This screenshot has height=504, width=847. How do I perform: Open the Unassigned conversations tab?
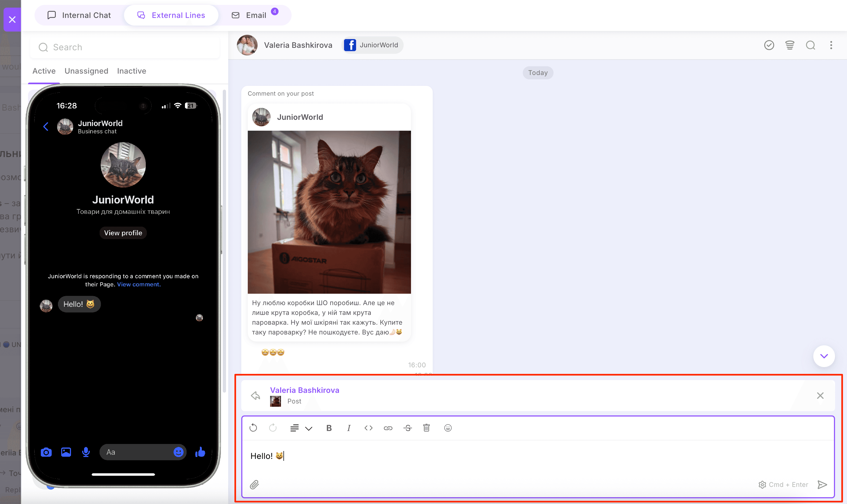(86, 71)
